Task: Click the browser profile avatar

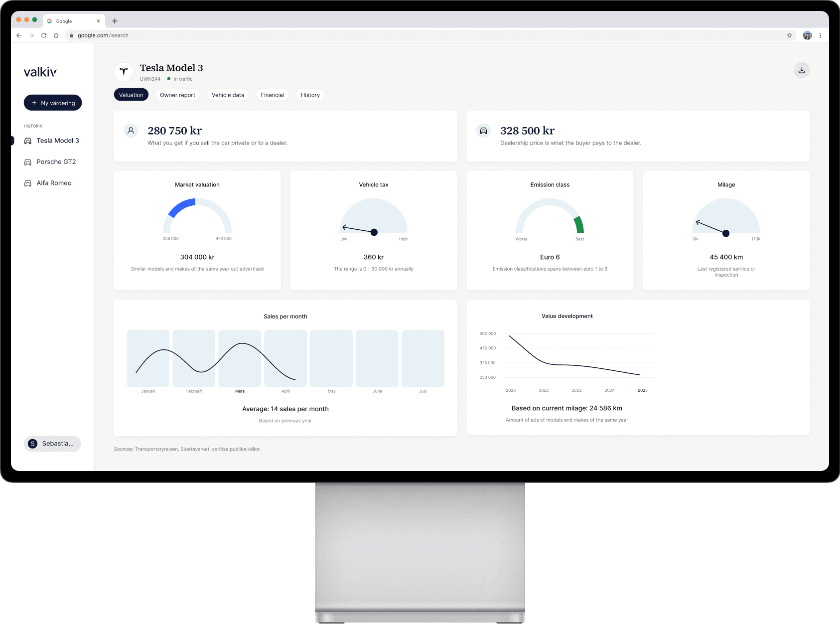Action: (807, 35)
